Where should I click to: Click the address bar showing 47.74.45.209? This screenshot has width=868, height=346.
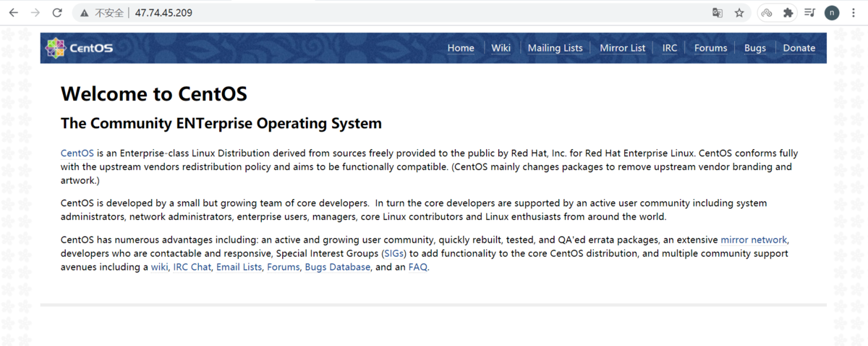point(391,13)
